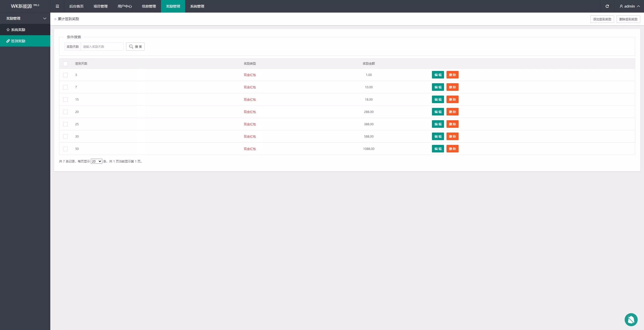Click the refresh icon in top bar
This screenshot has height=330, width=644.
coord(607,6)
